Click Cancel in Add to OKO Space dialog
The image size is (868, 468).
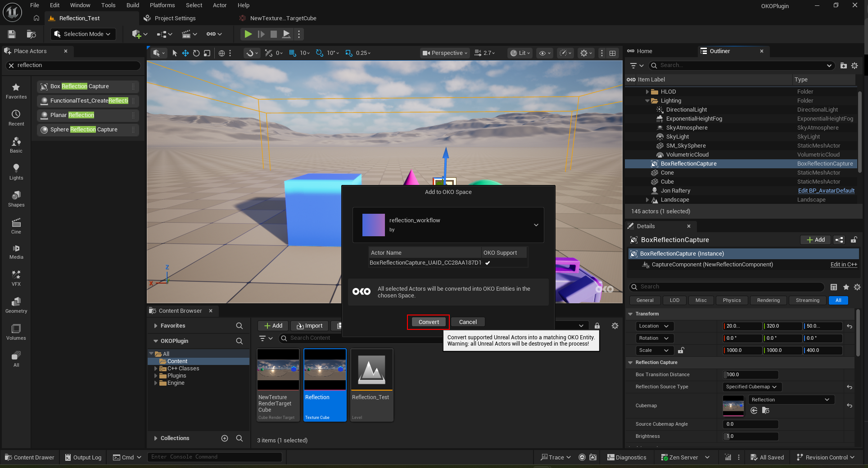468,322
